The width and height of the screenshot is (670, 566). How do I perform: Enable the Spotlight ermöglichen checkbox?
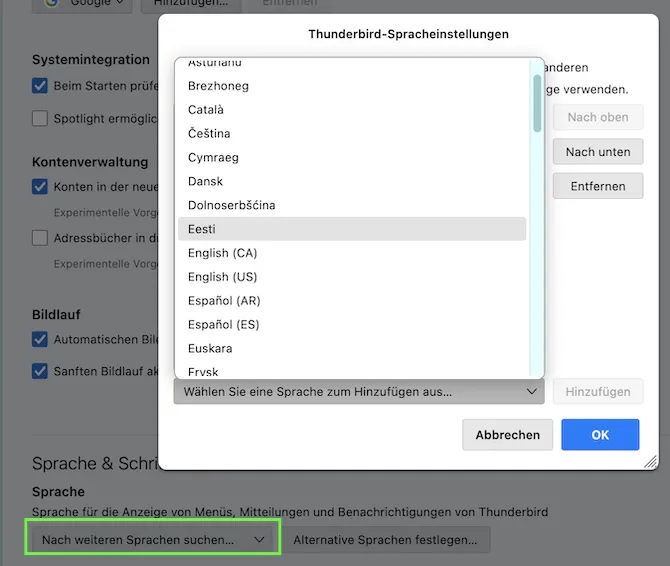(x=40, y=118)
